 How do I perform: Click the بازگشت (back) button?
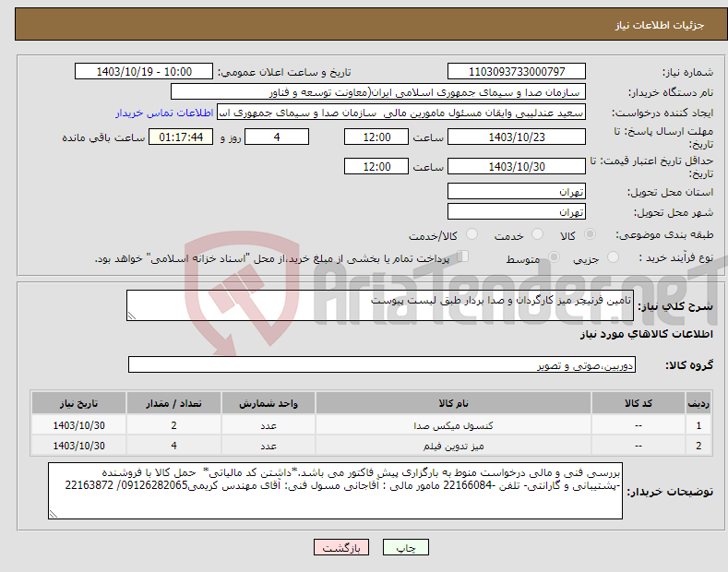point(341,548)
